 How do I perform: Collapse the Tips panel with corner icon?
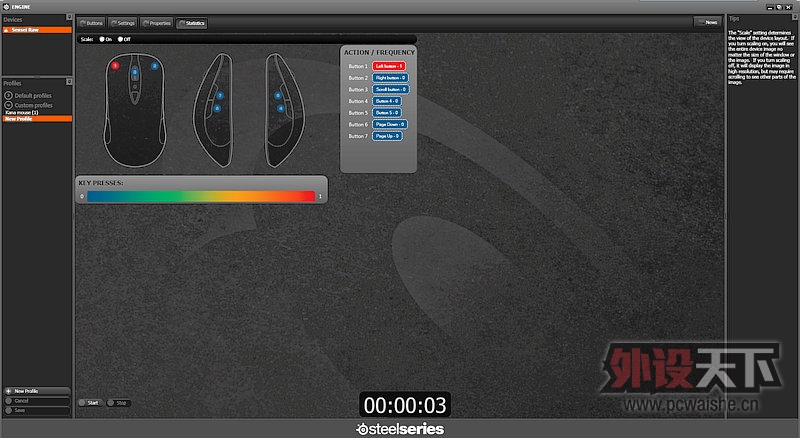(x=794, y=17)
